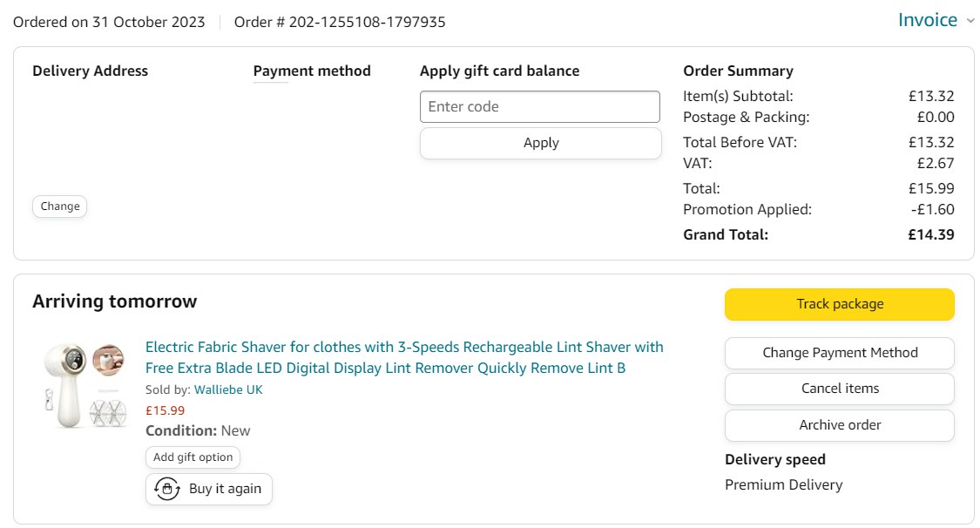
Task: Track package for this order
Action: 840,304
